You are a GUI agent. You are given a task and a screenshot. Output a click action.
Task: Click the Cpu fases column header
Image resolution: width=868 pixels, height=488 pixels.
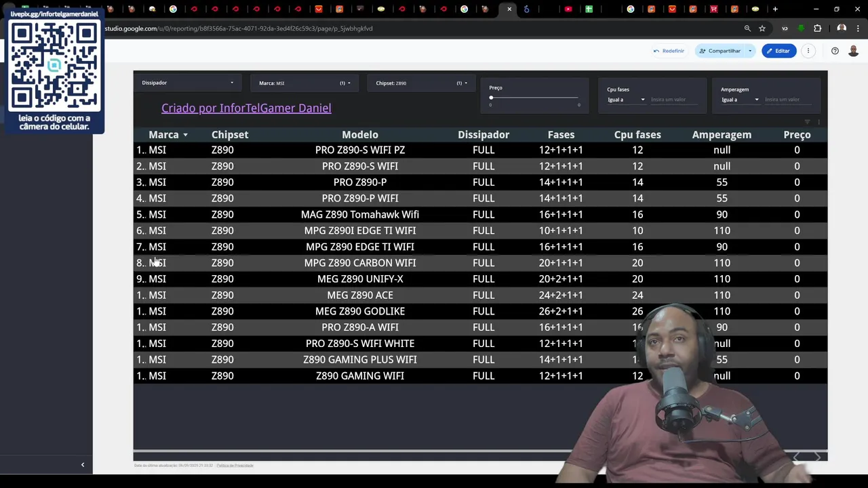tap(637, 135)
